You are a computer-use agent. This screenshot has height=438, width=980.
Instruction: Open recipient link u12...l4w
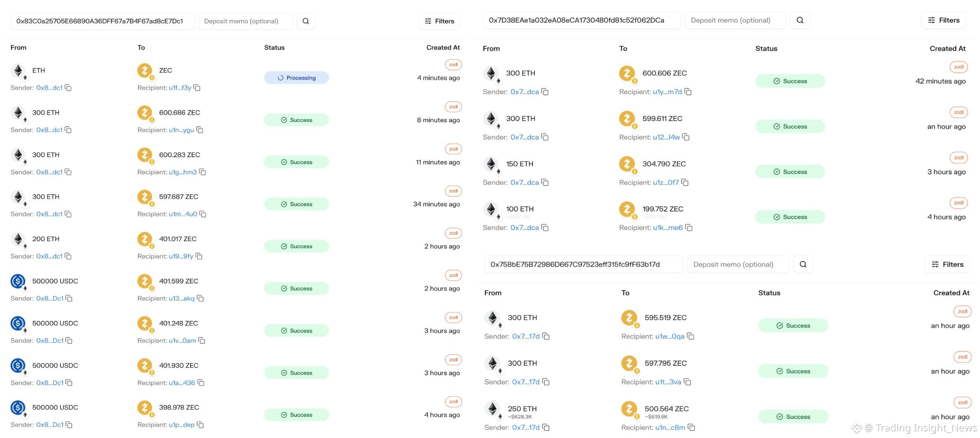[666, 137]
